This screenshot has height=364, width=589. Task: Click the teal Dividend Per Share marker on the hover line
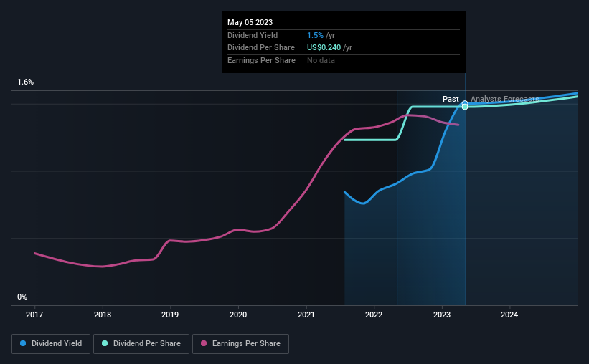(x=465, y=107)
